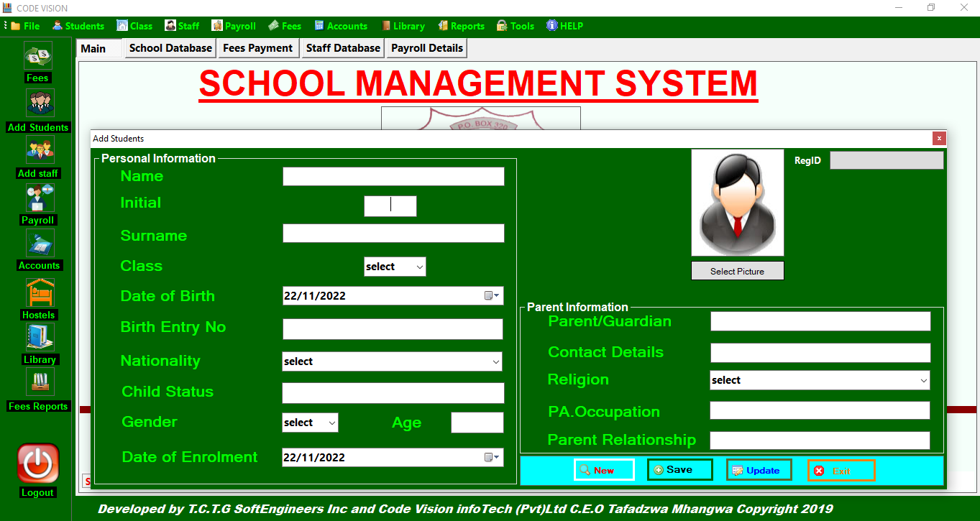
Task: Open the Add Students sidebar icon
Action: pyautogui.click(x=40, y=103)
